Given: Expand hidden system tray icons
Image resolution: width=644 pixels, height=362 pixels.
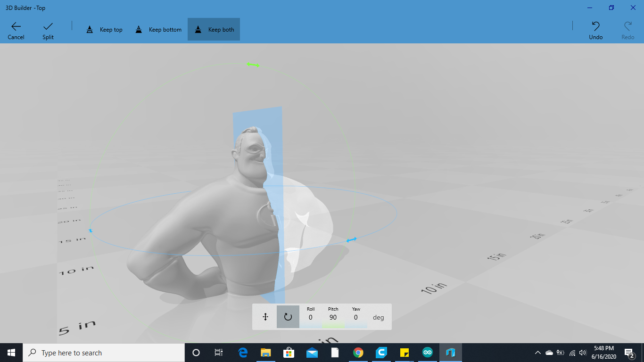Looking at the screenshot, I should pyautogui.click(x=537, y=352).
